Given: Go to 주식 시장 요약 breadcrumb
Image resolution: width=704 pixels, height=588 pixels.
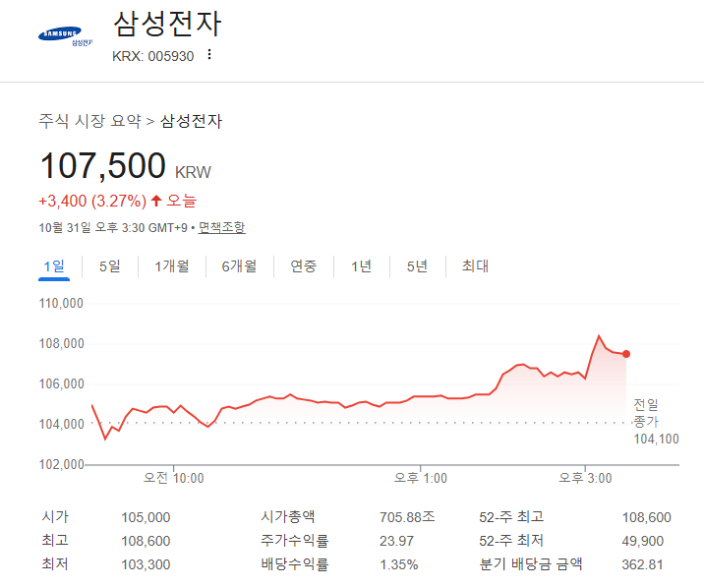Looking at the screenshot, I should [89, 121].
